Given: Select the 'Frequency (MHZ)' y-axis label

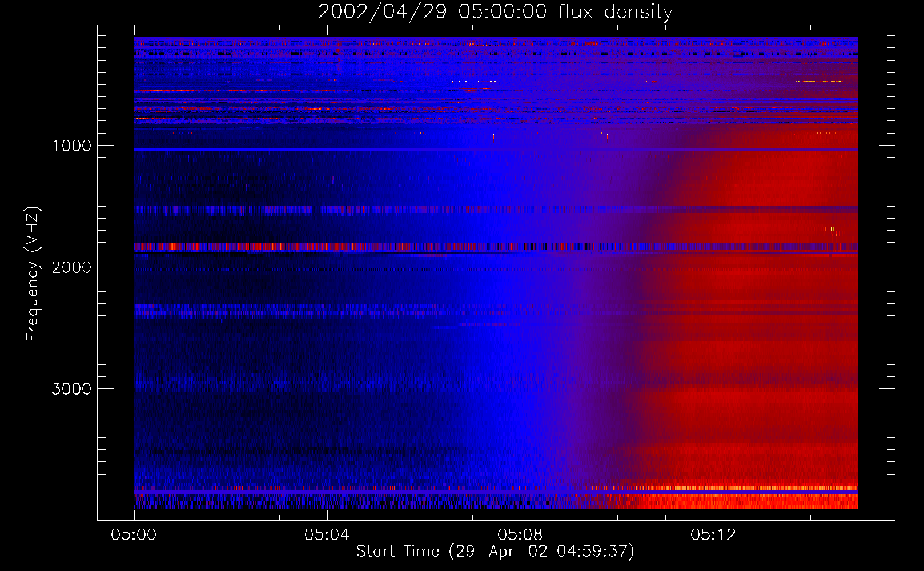Looking at the screenshot, I should coord(33,274).
